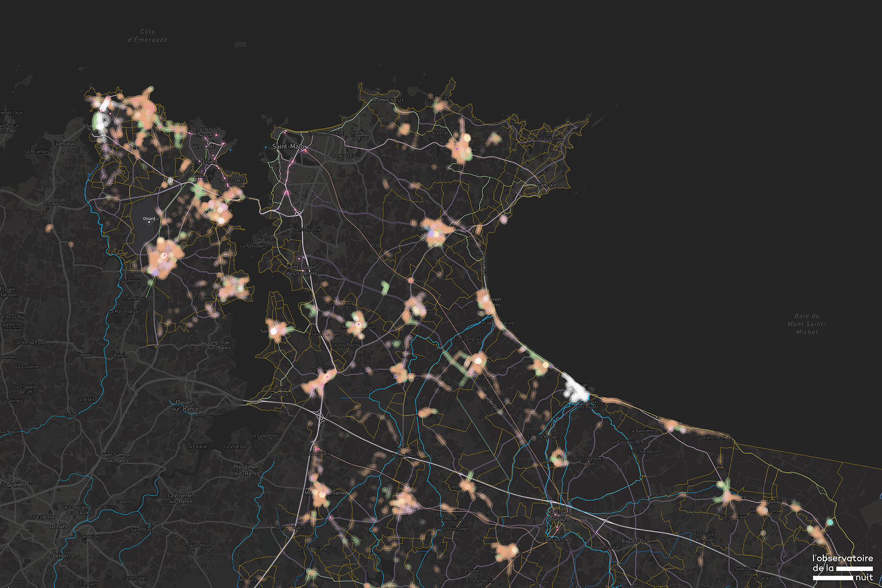The height and width of the screenshot is (588, 882).
Task: Click the Pleudihen-sur-Rance label
Action: click(x=247, y=470)
